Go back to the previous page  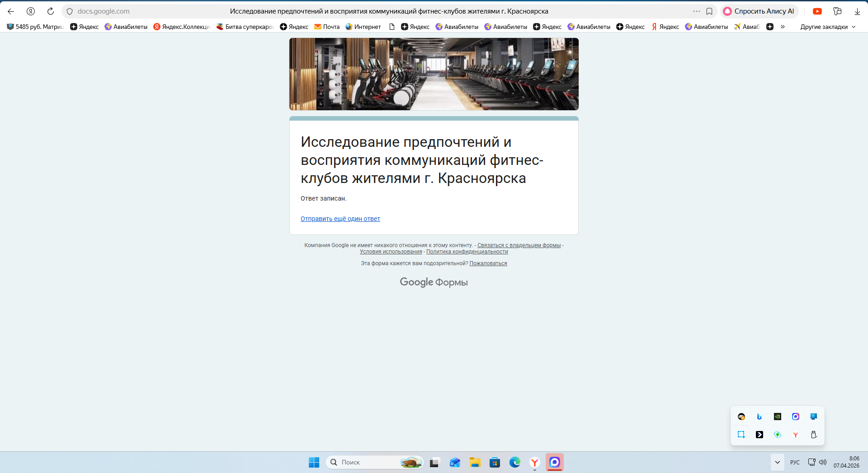[x=11, y=11]
